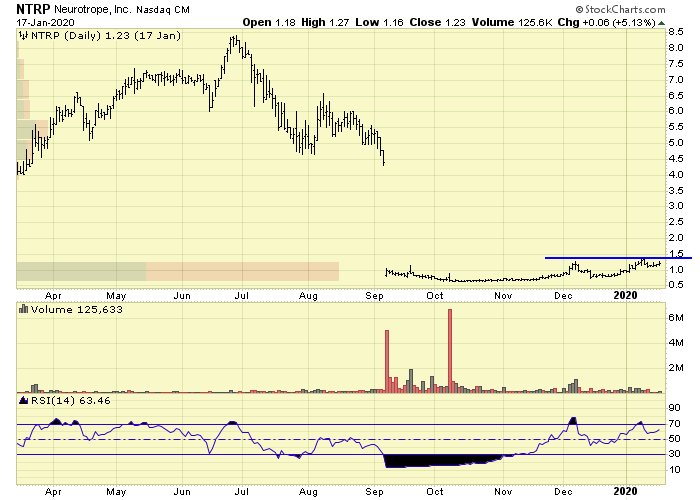The image size is (700, 500).
Task: Click the Apr label on the price chart axis
Action: (53, 296)
